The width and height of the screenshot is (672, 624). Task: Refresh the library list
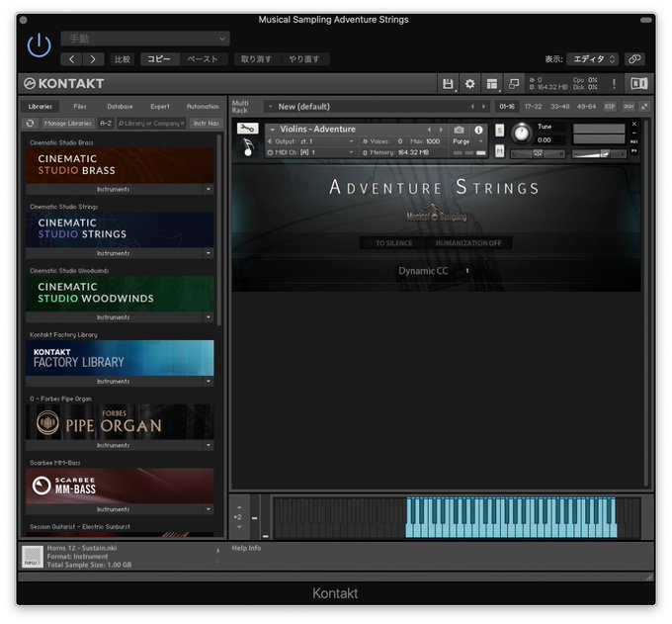tap(30, 124)
